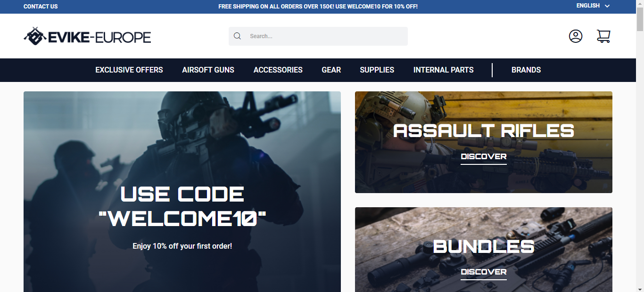This screenshot has width=644, height=292.
Task: Open the Brands menu
Action: tap(526, 70)
